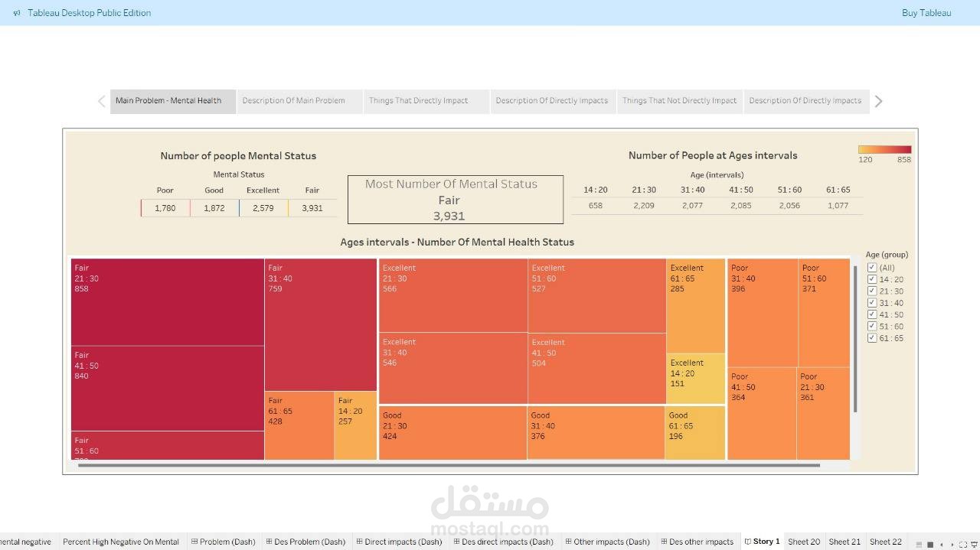The height and width of the screenshot is (550, 980).
Task: Toggle the (All) age group checkbox
Action: (x=872, y=268)
